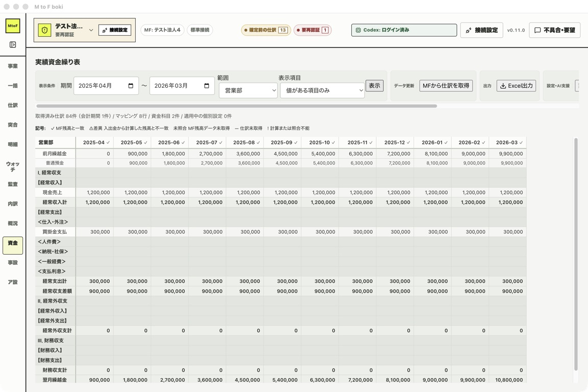This screenshot has width=588, height=392.
Task: Open the 内訳 sidebar section
Action: point(13,204)
